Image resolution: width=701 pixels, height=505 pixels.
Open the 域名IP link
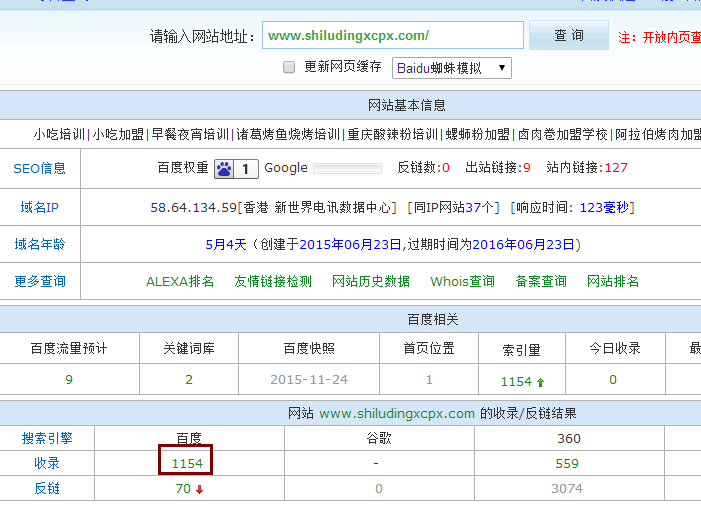pyautogui.click(x=40, y=208)
